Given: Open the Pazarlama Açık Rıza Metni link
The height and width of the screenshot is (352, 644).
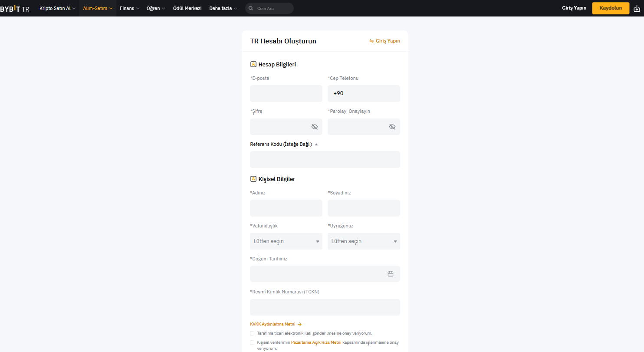Looking at the screenshot, I should (316, 342).
